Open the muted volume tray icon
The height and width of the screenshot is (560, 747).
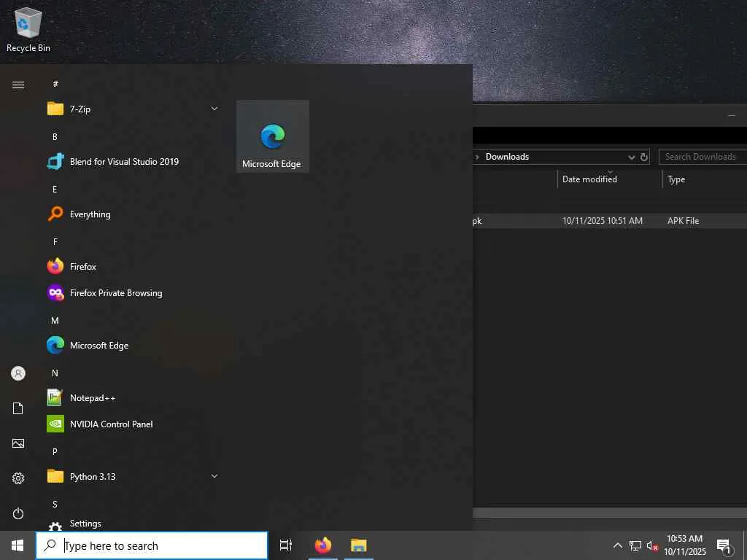pos(652,545)
